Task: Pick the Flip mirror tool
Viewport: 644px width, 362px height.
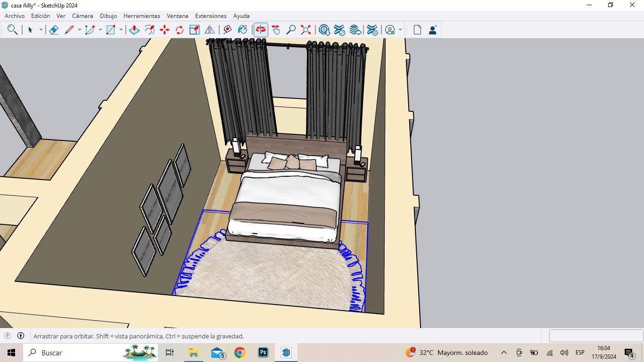Action: pyautogui.click(x=210, y=30)
